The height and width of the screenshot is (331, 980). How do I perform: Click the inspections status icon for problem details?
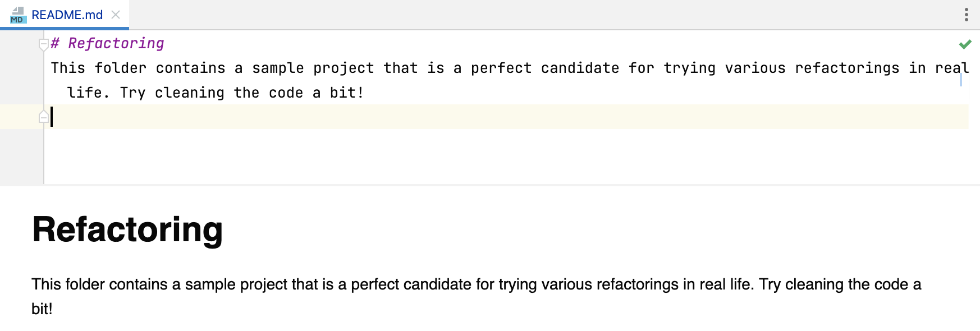click(x=964, y=43)
